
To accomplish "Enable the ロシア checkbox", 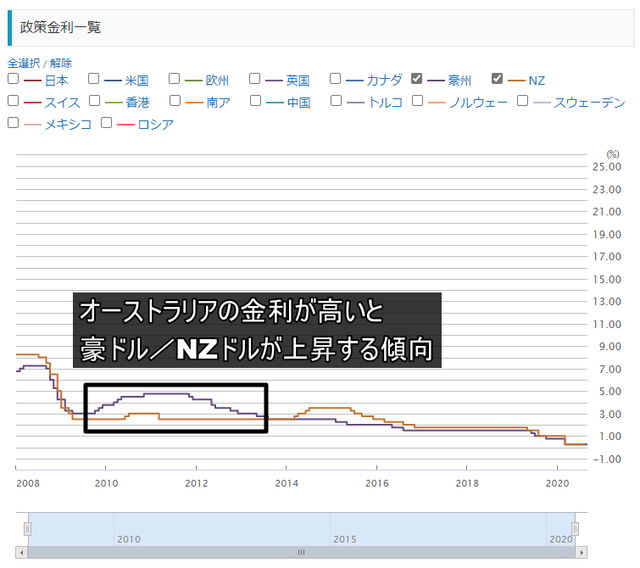I will 107,122.
